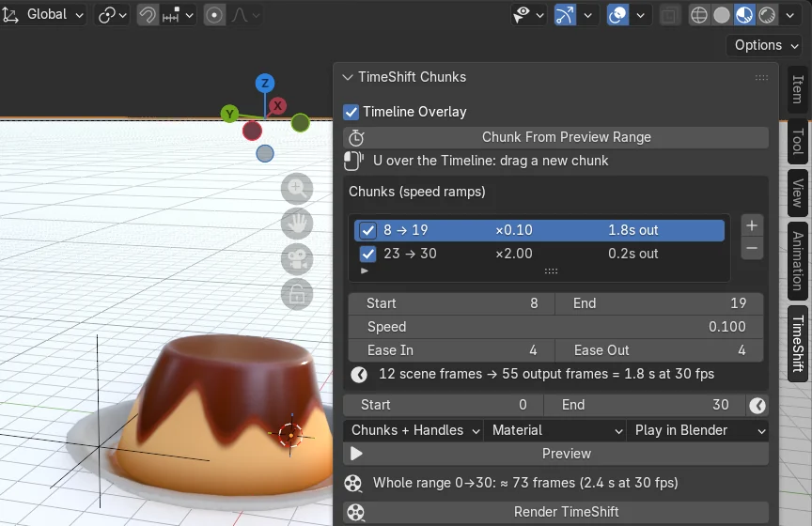Click Chunk From Preview Range button

pos(555,137)
